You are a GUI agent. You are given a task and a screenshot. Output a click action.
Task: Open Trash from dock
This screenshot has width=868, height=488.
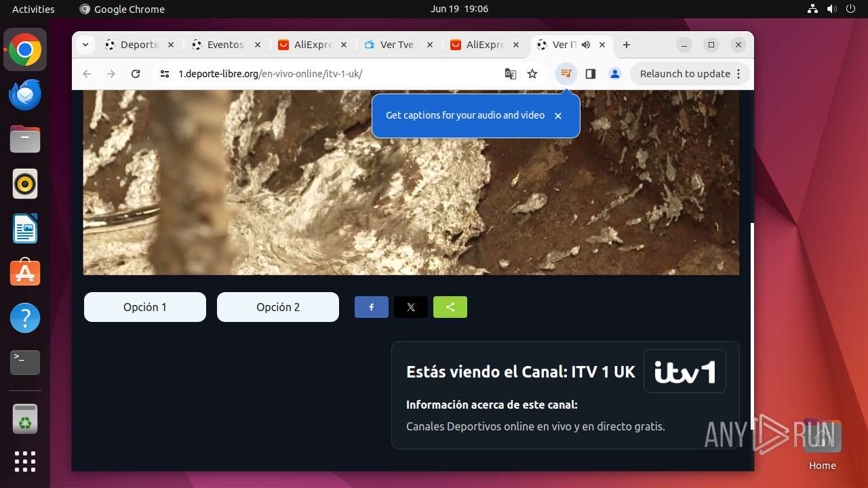25,419
